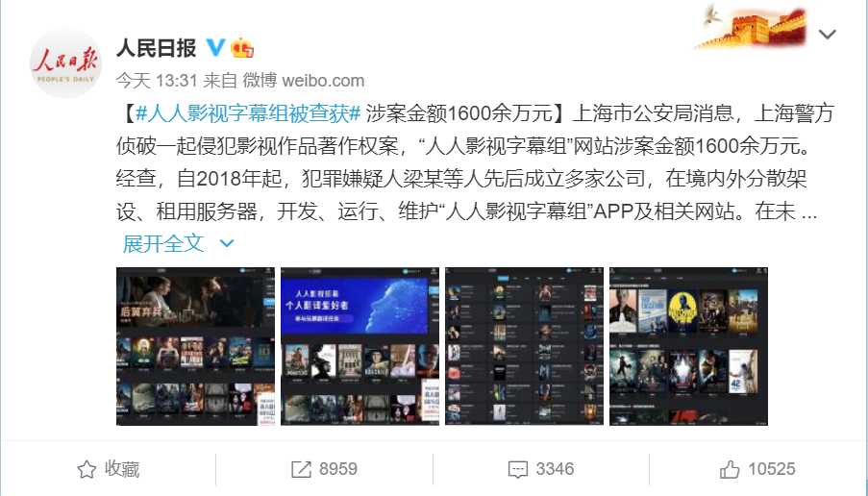
Task: Click the Great Wall banner decoration
Action: pos(751,25)
